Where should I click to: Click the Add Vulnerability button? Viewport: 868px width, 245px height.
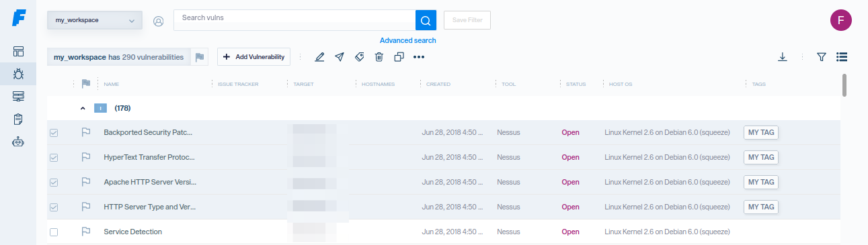pos(253,57)
